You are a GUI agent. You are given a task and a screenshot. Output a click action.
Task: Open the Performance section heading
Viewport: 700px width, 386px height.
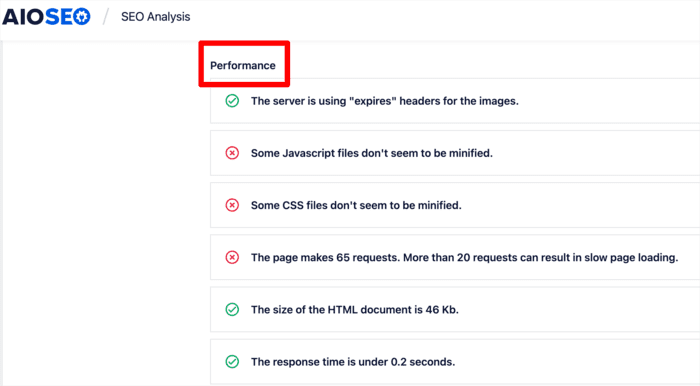point(243,66)
